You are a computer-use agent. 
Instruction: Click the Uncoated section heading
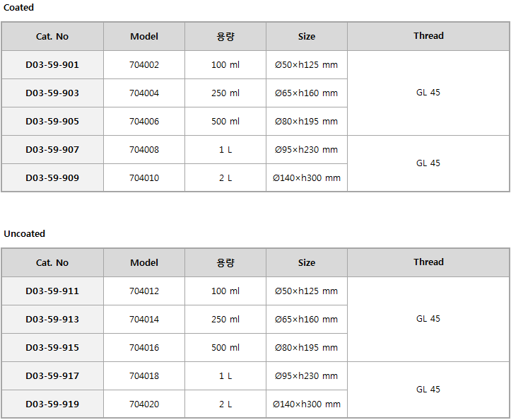25,234
